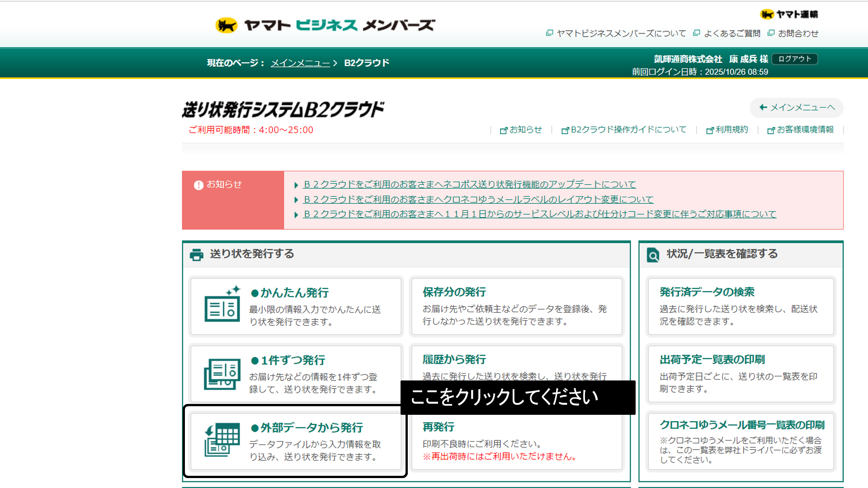Click the 外部データから発行 spreadsheet icon
Image resolution: width=868 pixels, height=488 pixels.
coord(222,440)
